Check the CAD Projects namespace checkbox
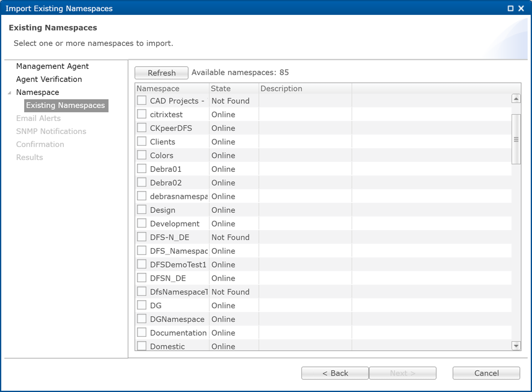Screen dimensions: 532x392 (x=141, y=100)
